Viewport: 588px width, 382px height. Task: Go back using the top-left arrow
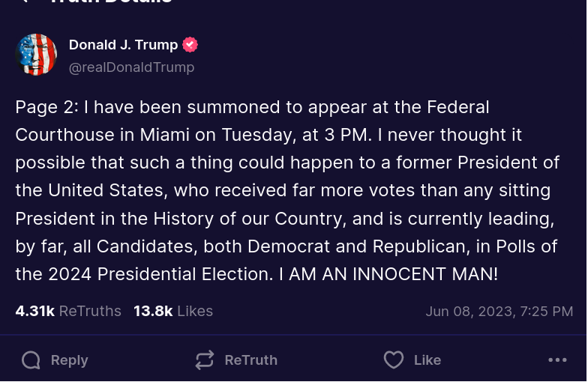pos(24,1)
